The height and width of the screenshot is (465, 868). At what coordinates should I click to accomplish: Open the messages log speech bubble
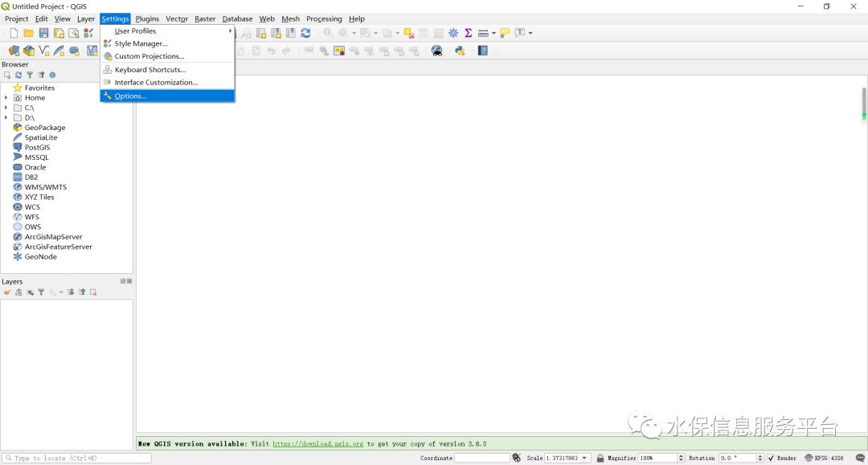click(x=860, y=458)
